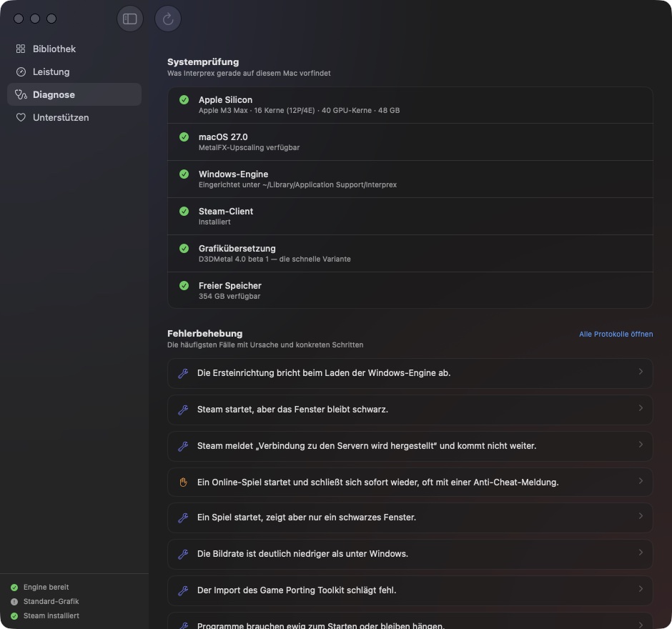The width and height of the screenshot is (672, 629).
Task: Go to the Unterstützen page
Action: point(74,117)
